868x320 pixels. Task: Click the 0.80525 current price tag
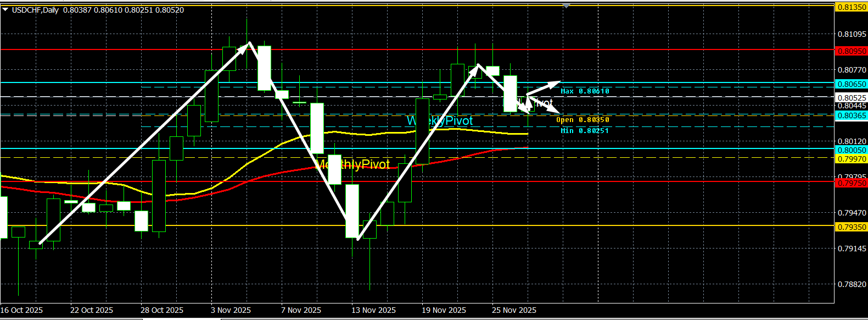point(852,98)
